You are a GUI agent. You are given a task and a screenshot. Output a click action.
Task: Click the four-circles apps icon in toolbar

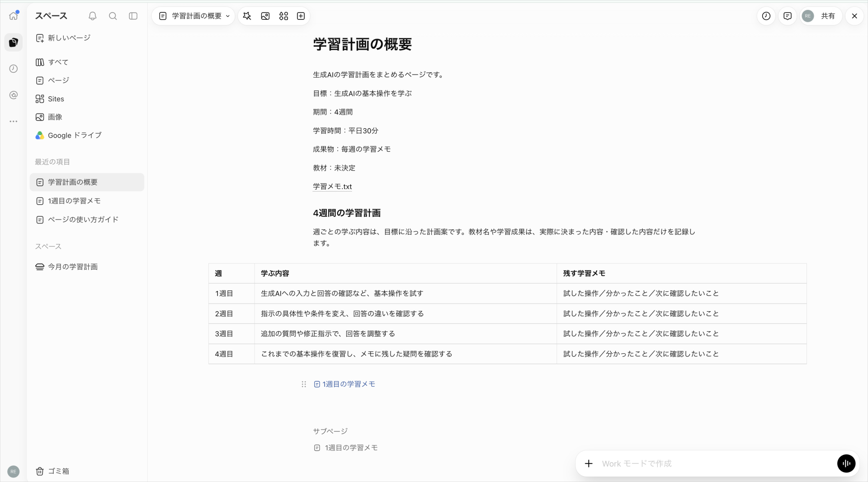click(x=283, y=16)
